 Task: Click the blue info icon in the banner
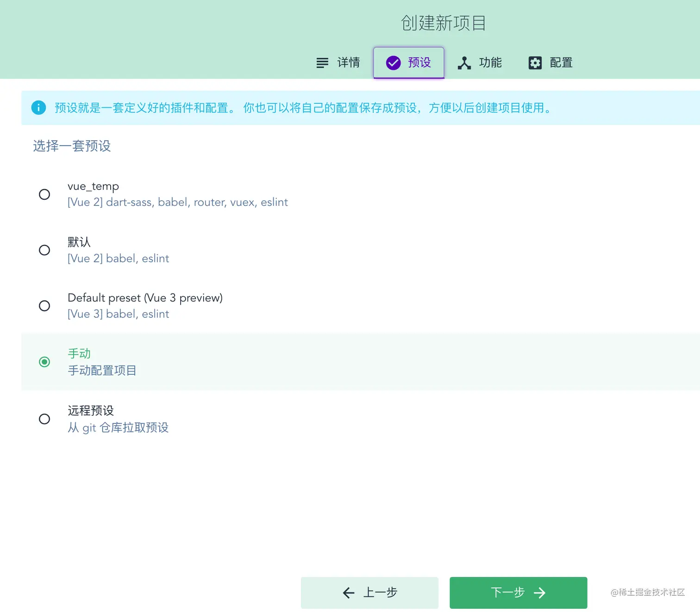click(x=38, y=108)
